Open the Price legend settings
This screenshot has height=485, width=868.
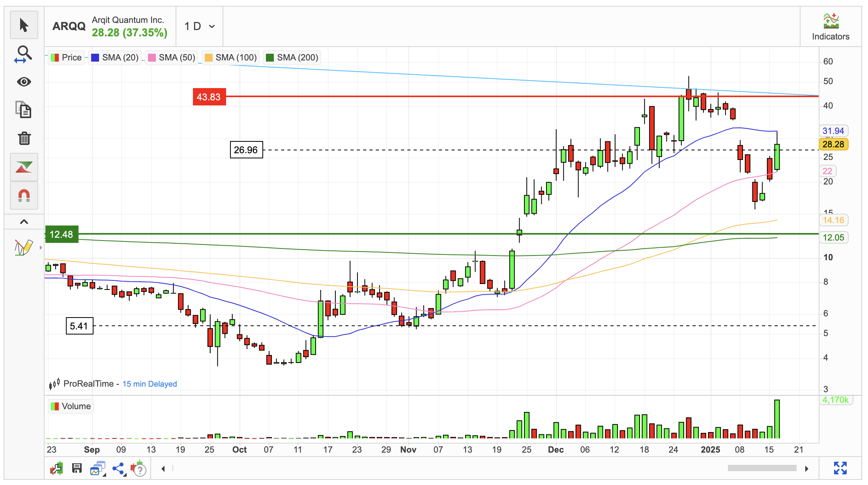pyautogui.click(x=66, y=57)
